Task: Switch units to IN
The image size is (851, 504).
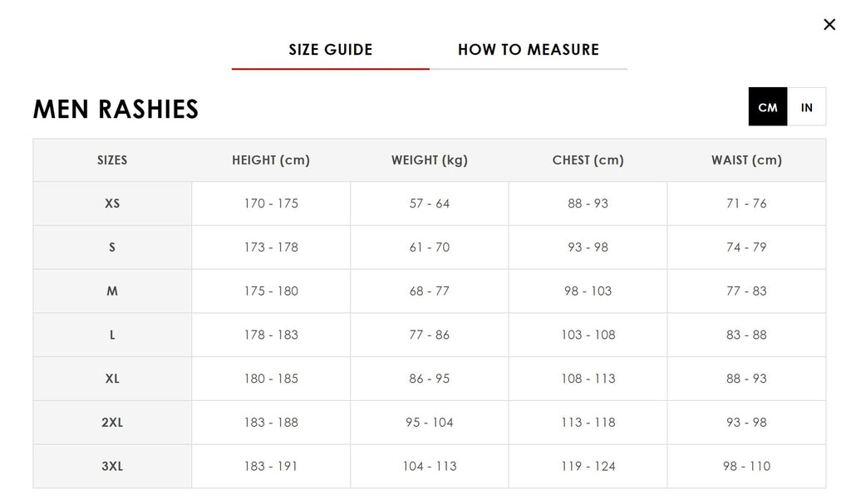Action: coord(806,107)
